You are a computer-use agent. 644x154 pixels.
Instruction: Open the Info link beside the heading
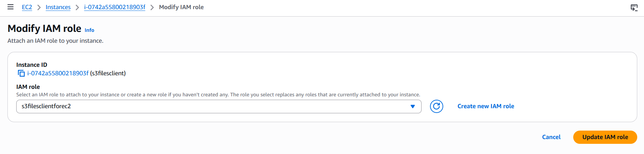pyautogui.click(x=89, y=30)
